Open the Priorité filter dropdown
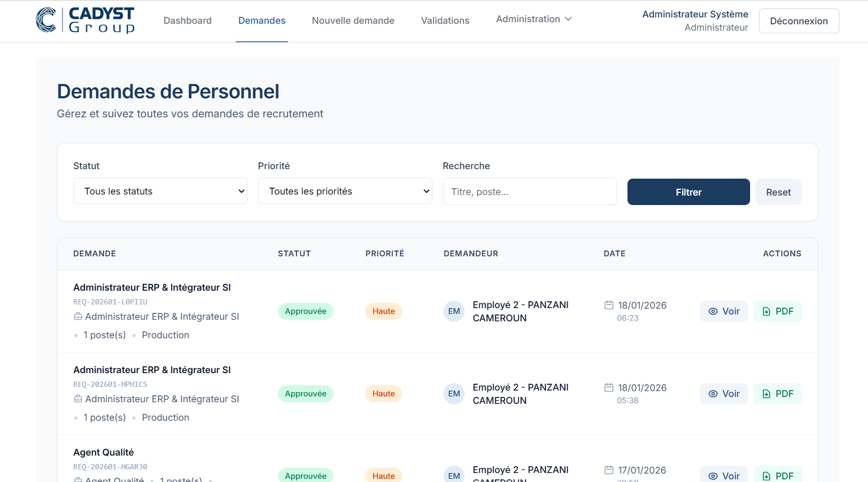 (x=345, y=191)
